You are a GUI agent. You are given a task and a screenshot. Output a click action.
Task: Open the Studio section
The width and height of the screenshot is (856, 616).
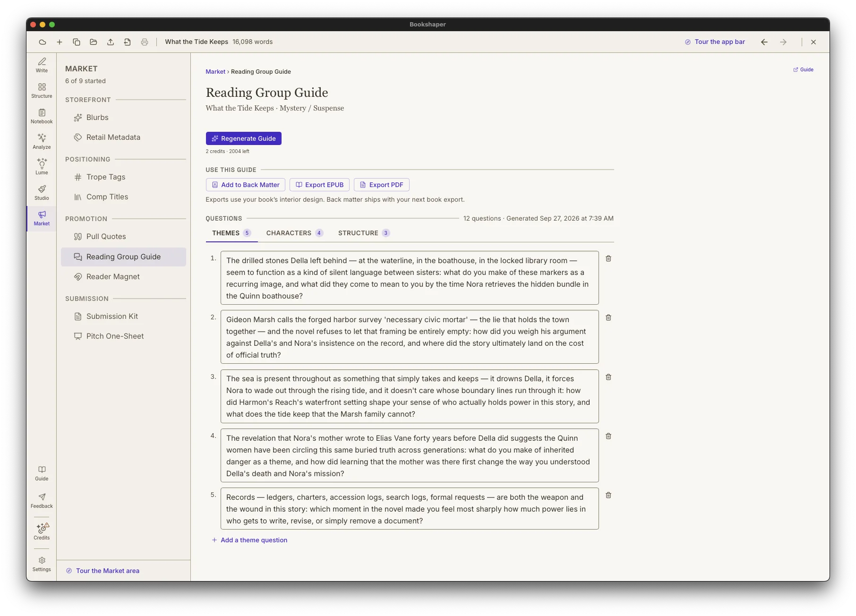(42, 193)
